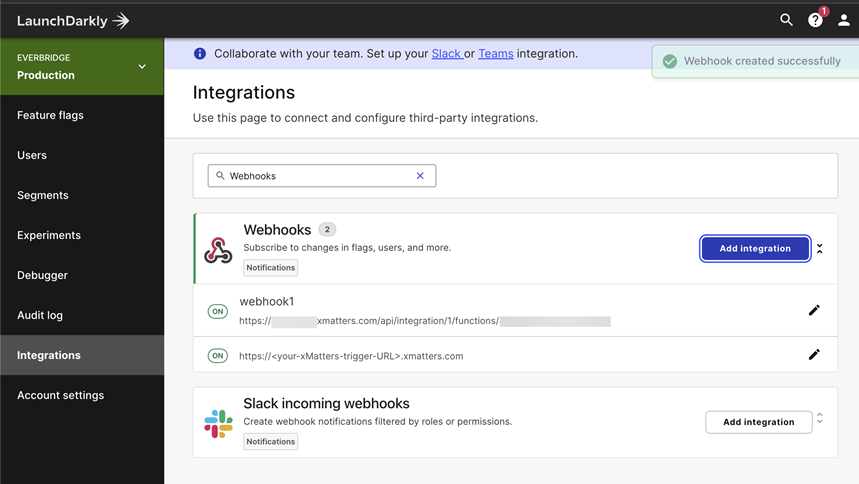The height and width of the screenshot is (484, 859).
Task: Expand the Slack incoming webhooks section
Action: 820,418
